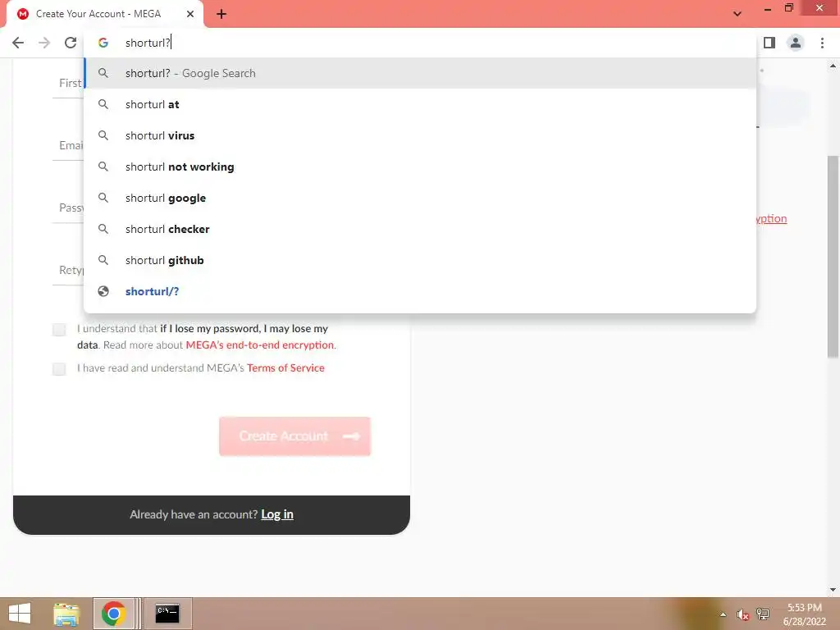This screenshot has height=630, width=840.
Task: Check the Terms of Service agreement box
Action: click(x=59, y=368)
